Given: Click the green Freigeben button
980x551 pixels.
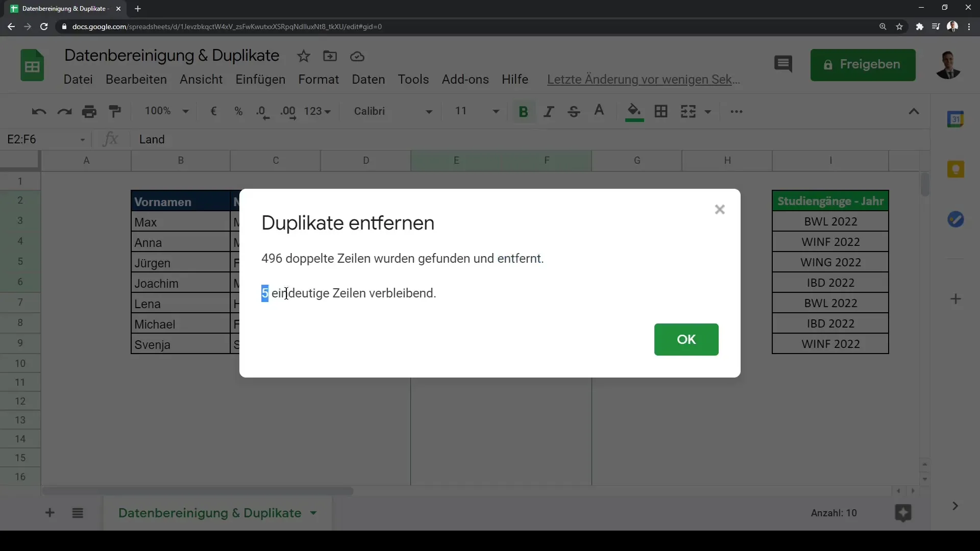Looking at the screenshot, I should coord(863,65).
